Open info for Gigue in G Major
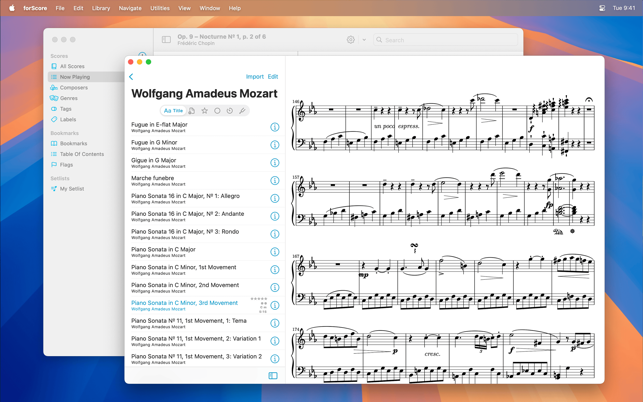 point(275,163)
